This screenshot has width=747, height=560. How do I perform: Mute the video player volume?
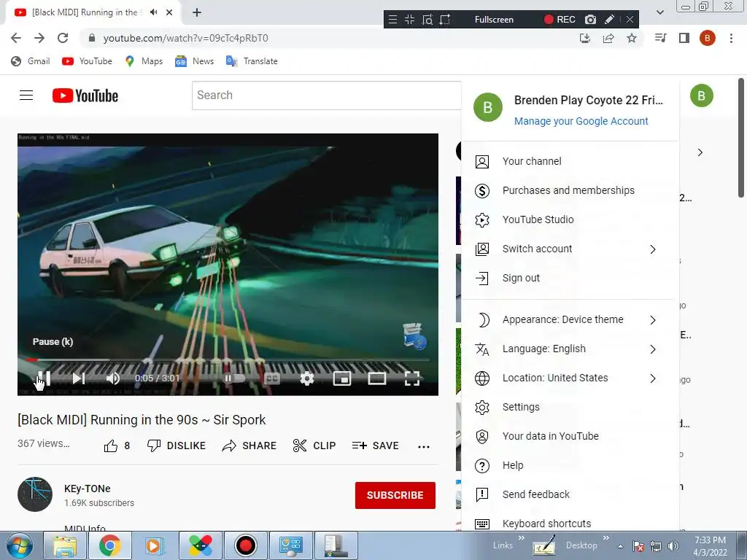coord(113,378)
